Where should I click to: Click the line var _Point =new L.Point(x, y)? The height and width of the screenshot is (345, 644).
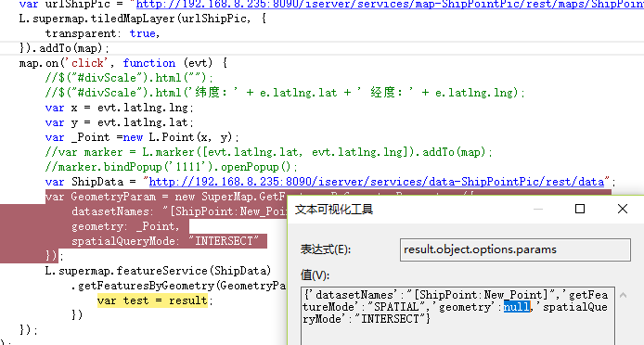[142, 137]
